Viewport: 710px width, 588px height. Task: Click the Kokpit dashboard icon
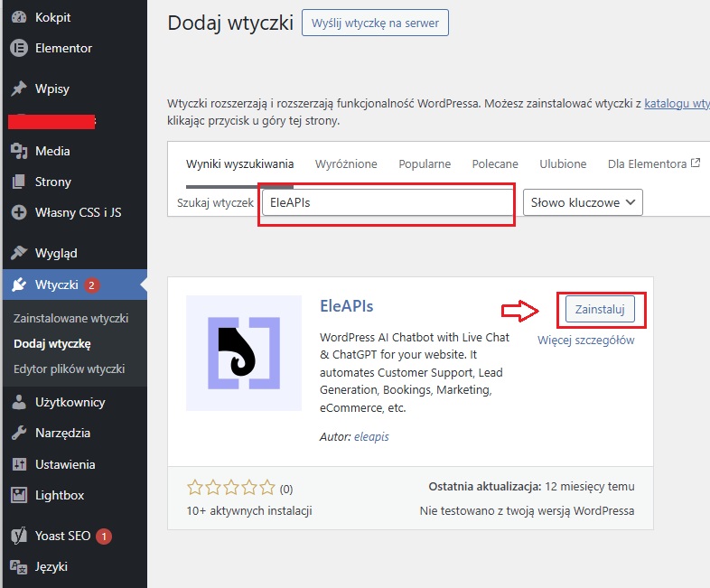(x=18, y=17)
